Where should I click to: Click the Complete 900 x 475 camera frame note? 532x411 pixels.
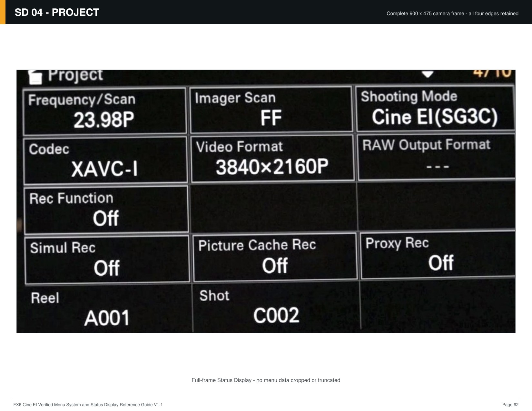(x=452, y=14)
